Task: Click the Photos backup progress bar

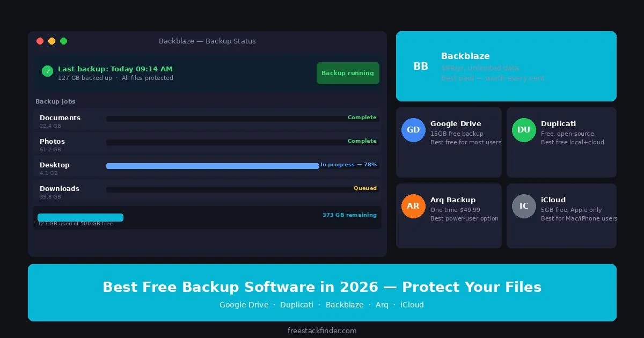Action: click(243, 142)
